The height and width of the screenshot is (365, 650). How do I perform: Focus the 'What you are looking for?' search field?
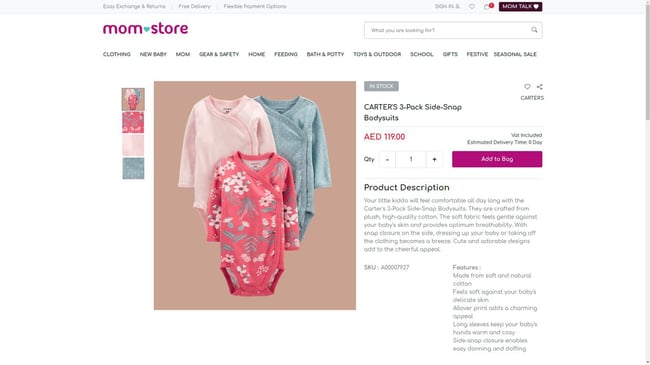point(448,30)
